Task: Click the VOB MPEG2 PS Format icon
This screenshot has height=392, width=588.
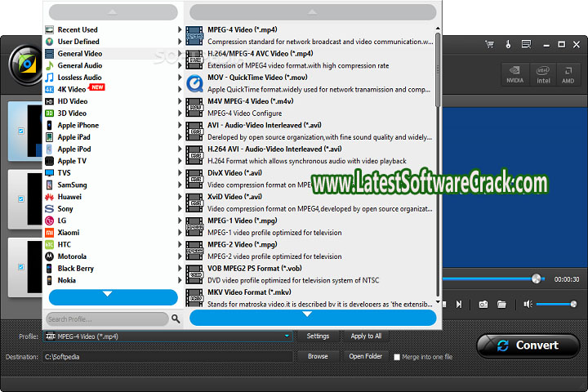Action: 194,274
